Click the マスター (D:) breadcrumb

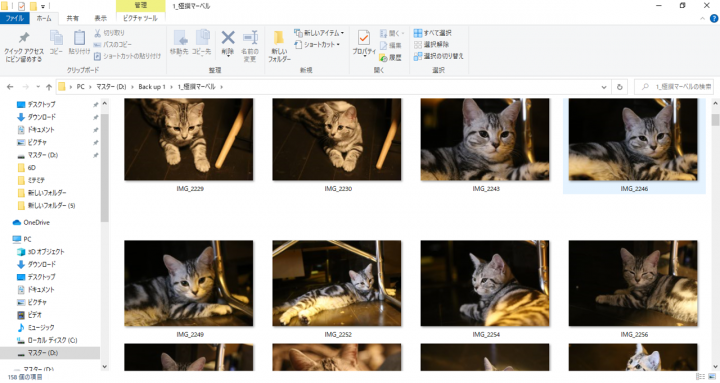coord(111,87)
